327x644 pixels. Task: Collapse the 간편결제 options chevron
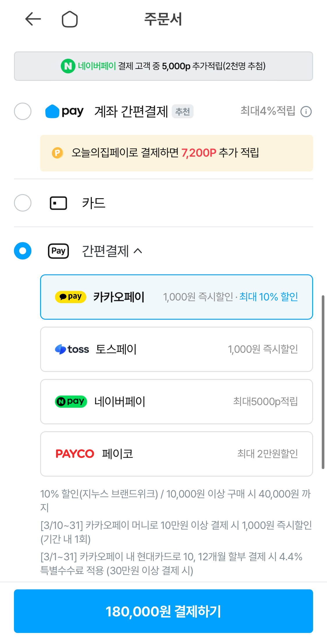click(x=138, y=251)
